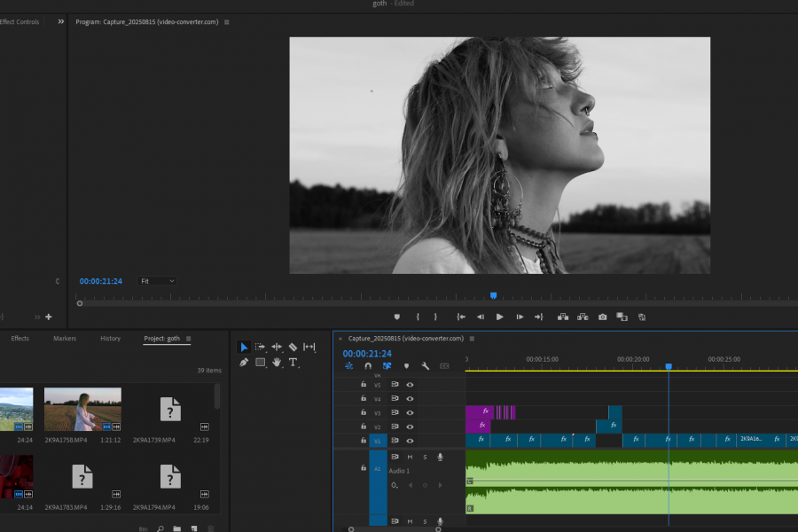
Task: Click the Step Forward one frame button
Action: point(520,317)
